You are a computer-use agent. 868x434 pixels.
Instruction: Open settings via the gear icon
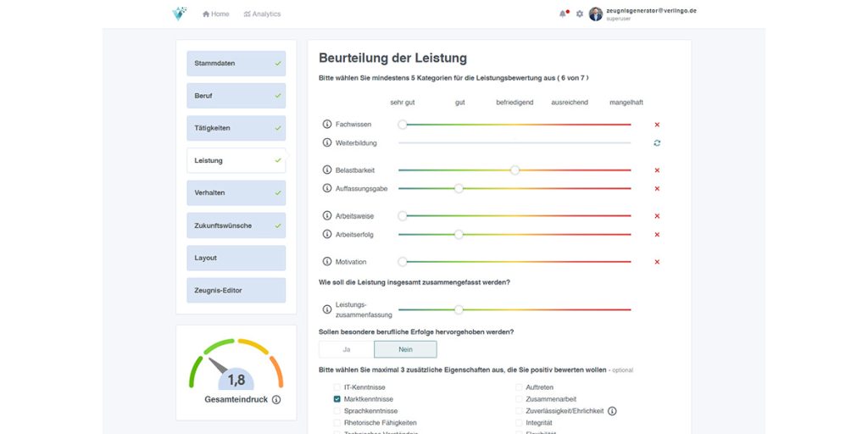(580, 14)
